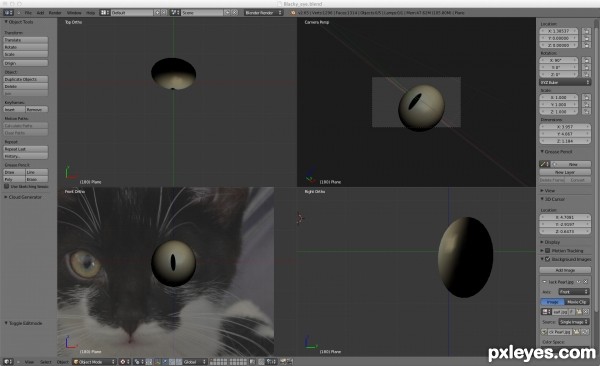Remove the background image with its X icon

[x=586, y=282]
